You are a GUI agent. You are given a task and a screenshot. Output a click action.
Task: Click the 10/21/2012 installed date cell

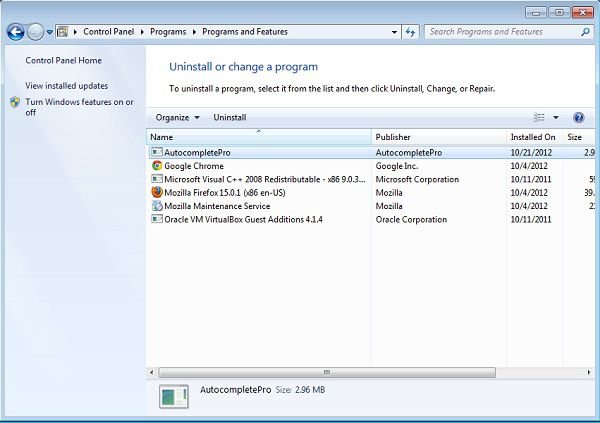click(x=531, y=152)
